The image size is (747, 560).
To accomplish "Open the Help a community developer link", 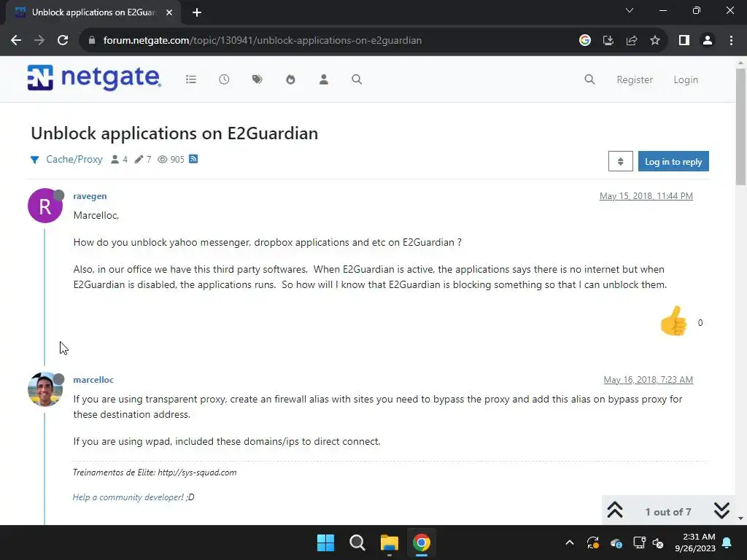I will pos(128,497).
